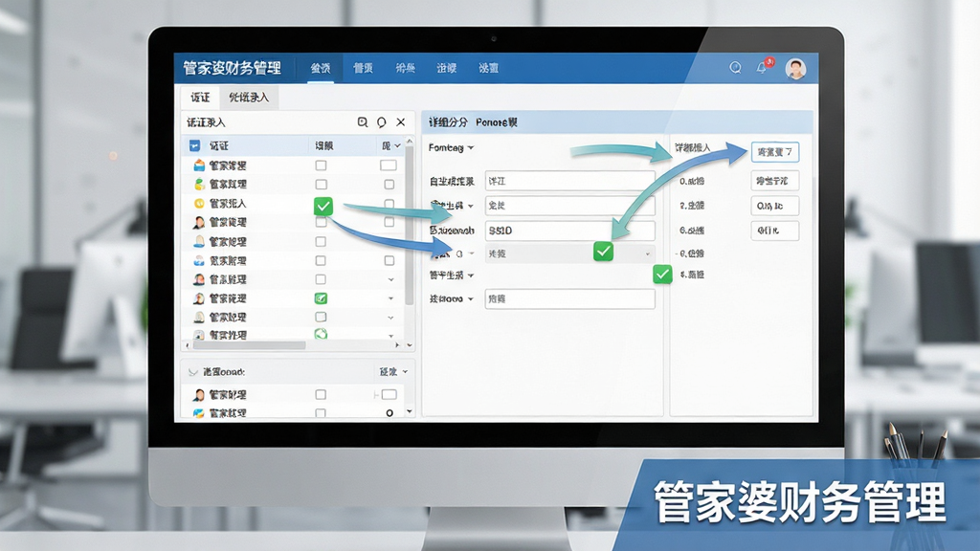Select the underlined active top navigation tab
The width and height of the screenshot is (980, 551).
click(x=321, y=68)
